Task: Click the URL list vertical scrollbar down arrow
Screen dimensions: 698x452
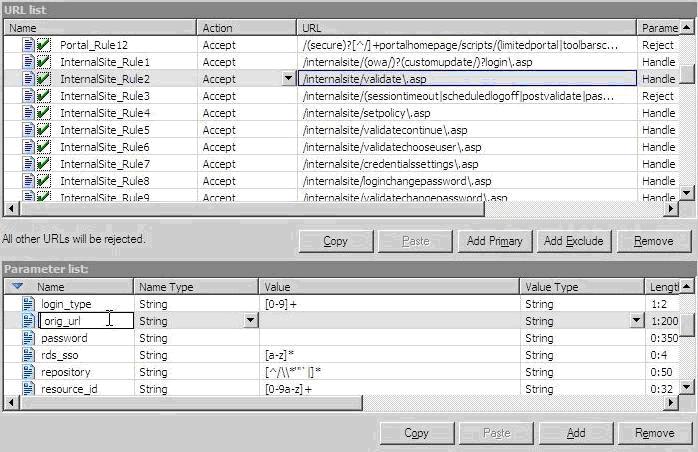Action: pos(686,193)
